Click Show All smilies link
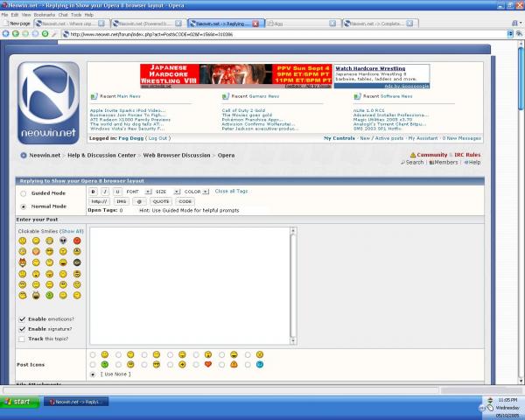 click(72, 231)
